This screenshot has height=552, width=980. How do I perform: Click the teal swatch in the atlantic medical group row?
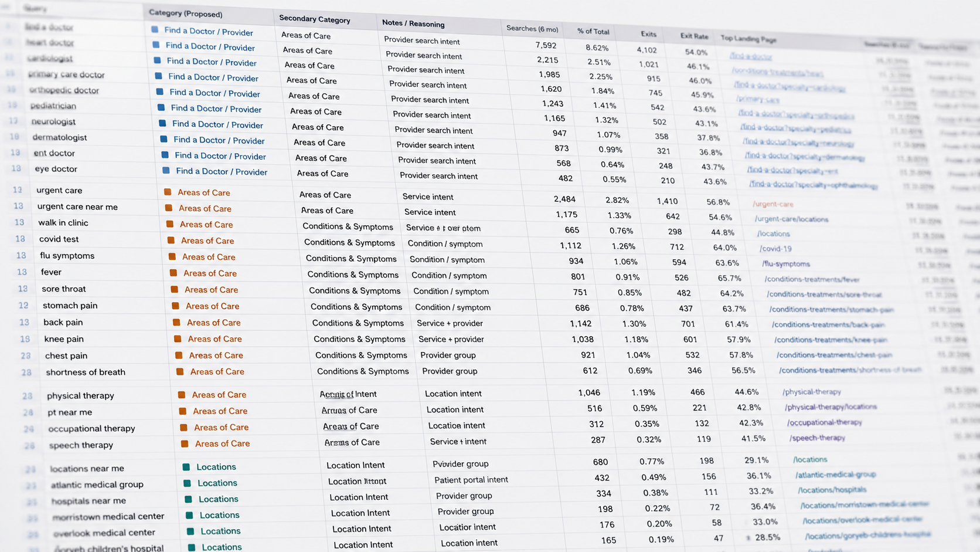point(188,483)
